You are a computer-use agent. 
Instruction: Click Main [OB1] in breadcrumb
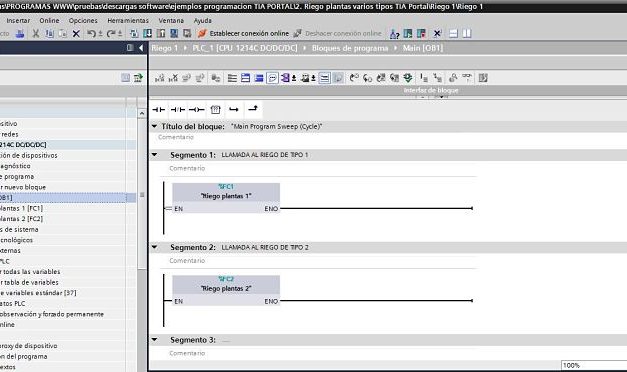click(423, 48)
